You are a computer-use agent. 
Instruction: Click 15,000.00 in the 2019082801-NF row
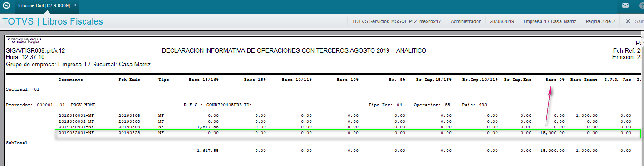click(x=552, y=133)
